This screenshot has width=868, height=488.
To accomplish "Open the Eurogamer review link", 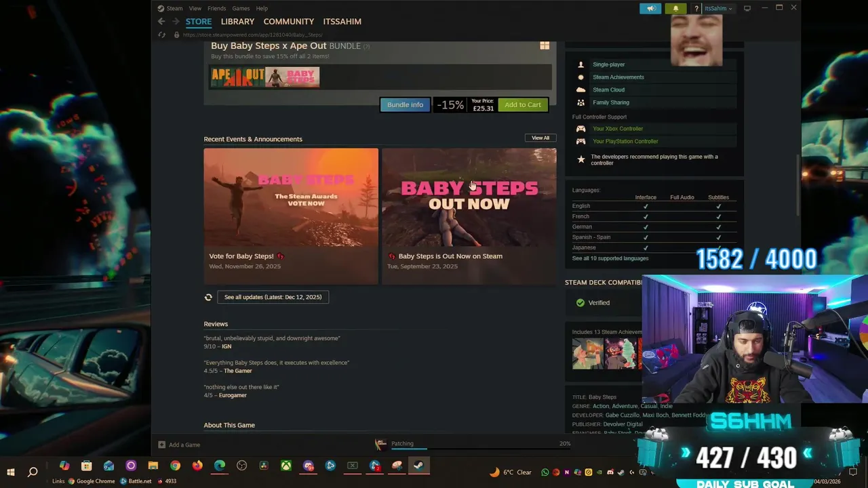I will tap(233, 395).
